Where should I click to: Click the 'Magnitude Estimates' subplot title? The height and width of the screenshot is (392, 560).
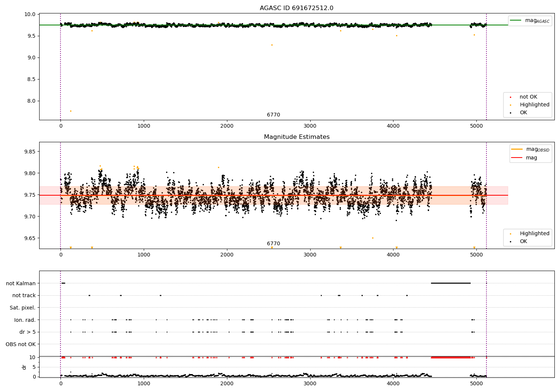tap(296, 137)
